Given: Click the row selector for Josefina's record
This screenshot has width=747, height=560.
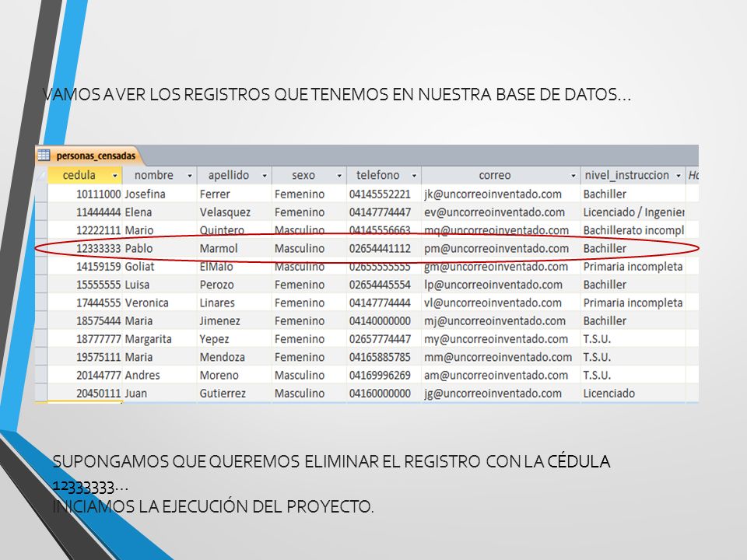Looking at the screenshot, I should (x=41, y=194).
